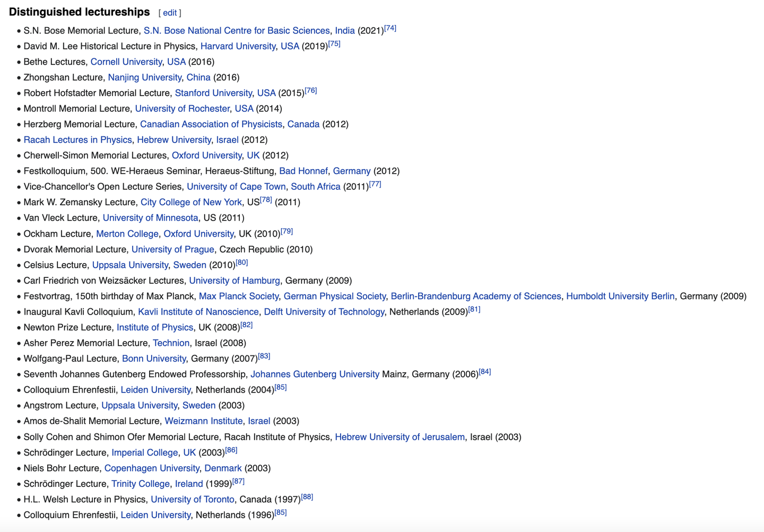
Task: Open the University of Minnesota link
Action: point(151,218)
